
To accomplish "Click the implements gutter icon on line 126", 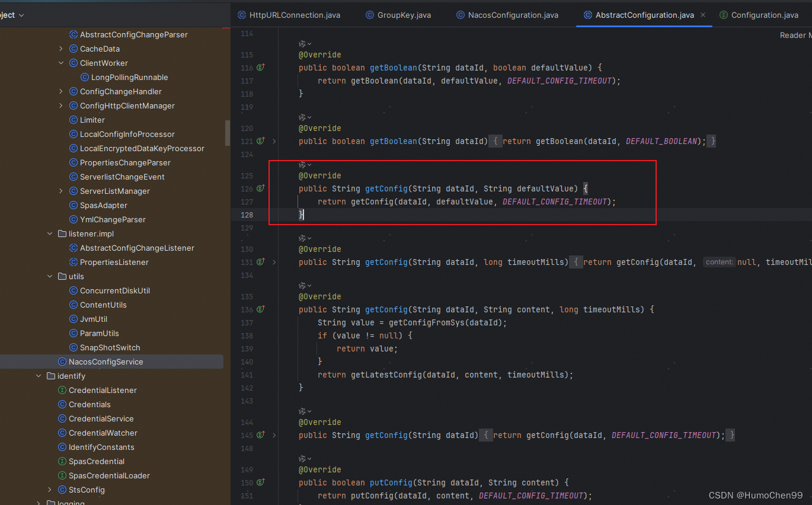I will pyautogui.click(x=260, y=188).
